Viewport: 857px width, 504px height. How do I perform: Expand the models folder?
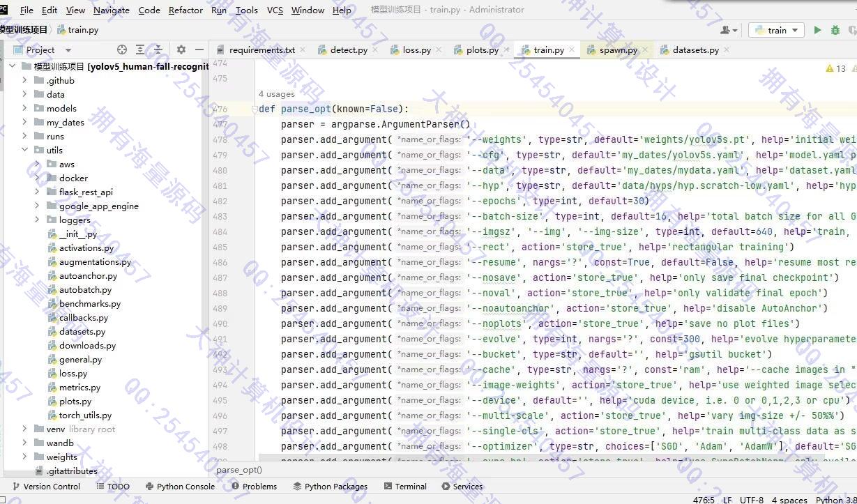tap(24, 108)
